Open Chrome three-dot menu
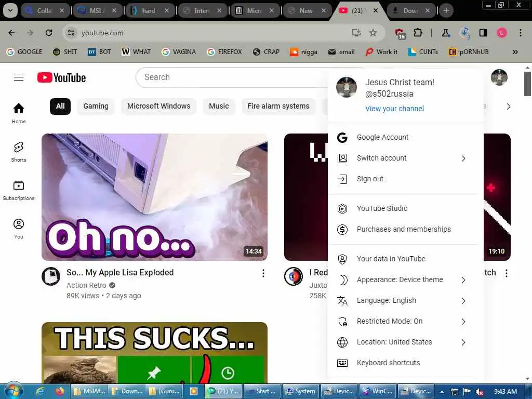This screenshot has height=399, width=532. pos(521,33)
